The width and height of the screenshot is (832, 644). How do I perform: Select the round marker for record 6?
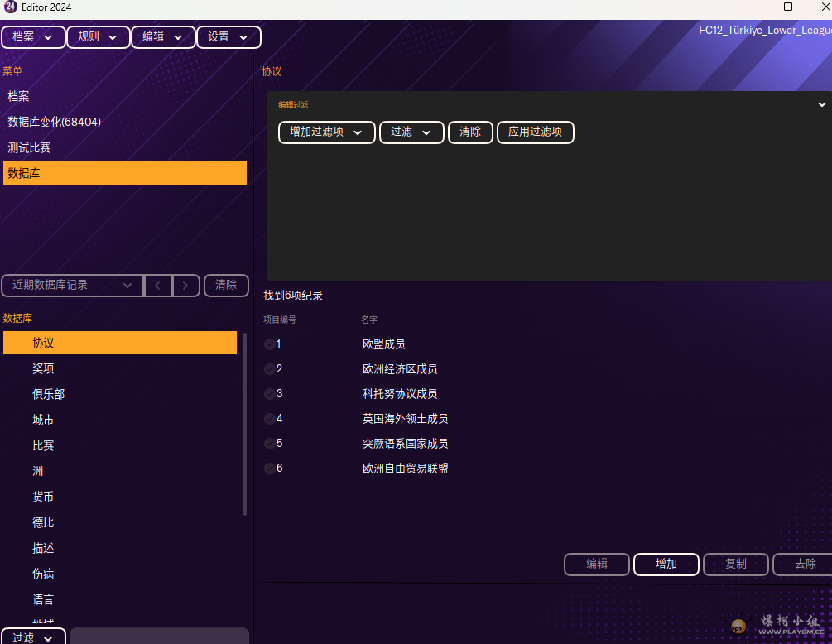[x=270, y=469]
